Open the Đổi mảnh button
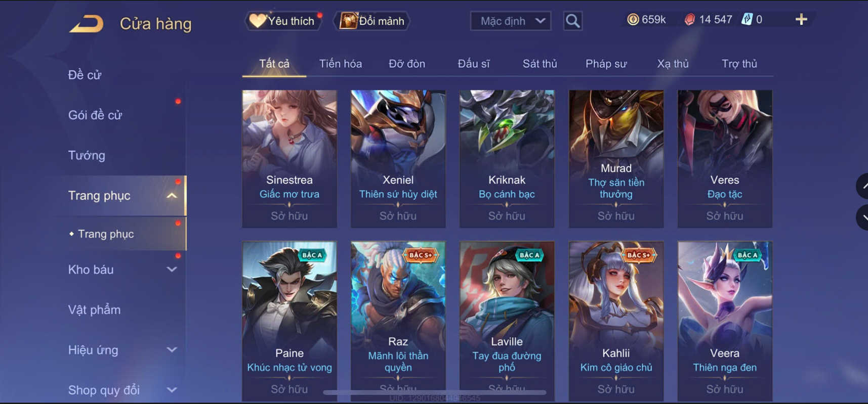 pyautogui.click(x=372, y=21)
